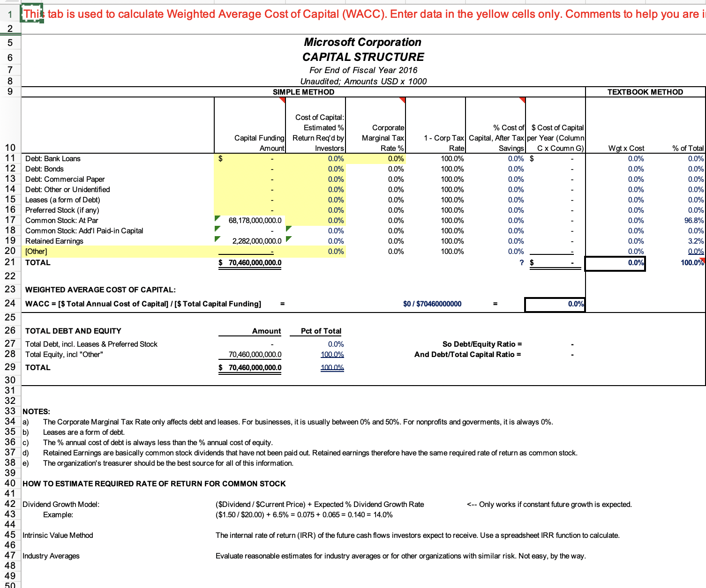
Task: Select row 24 by clicking its row header
Action: [x=10, y=304]
